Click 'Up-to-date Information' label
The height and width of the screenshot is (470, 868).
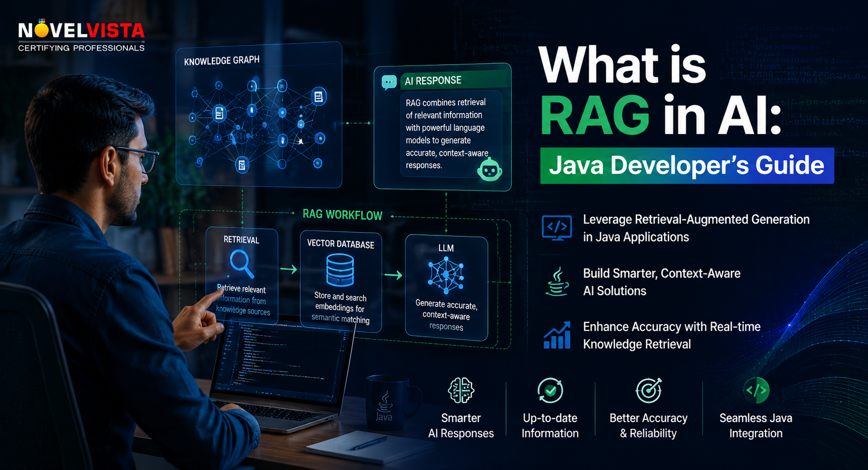[x=550, y=426]
